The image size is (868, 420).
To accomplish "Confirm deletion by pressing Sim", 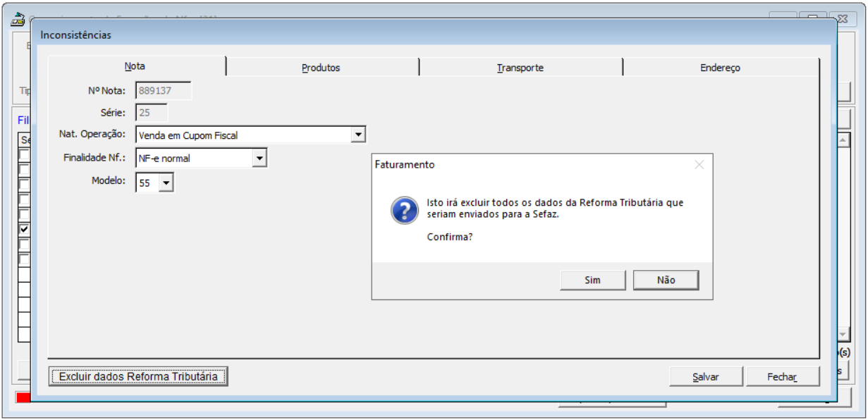I will tap(592, 280).
